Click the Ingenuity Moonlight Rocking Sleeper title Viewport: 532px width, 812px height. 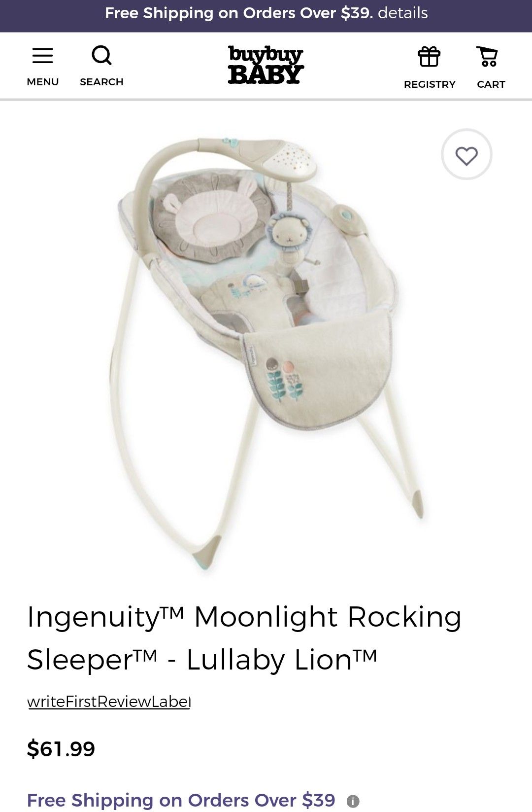click(244, 638)
